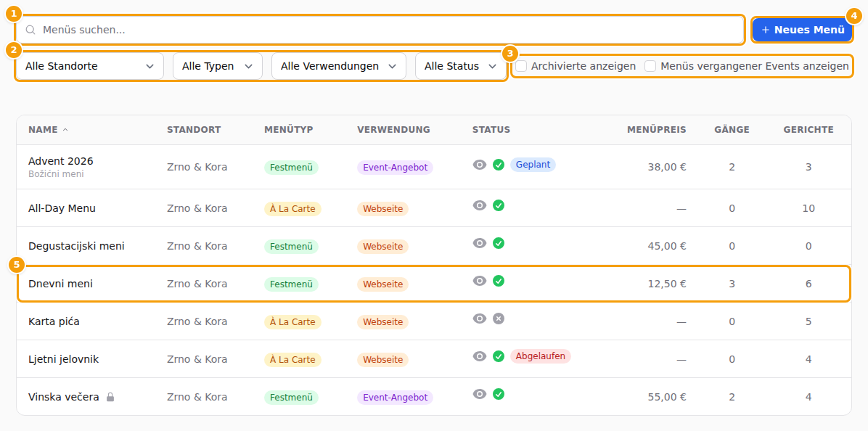Focus the Menüs suchen search field
This screenshot has width=868, height=431.
[x=380, y=30]
